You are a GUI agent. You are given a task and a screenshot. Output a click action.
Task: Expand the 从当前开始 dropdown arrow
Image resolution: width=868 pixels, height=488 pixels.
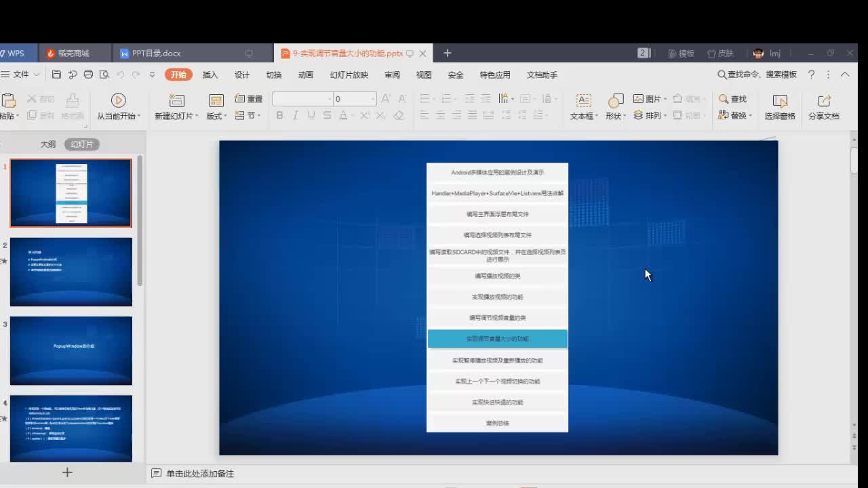(x=139, y=117)
